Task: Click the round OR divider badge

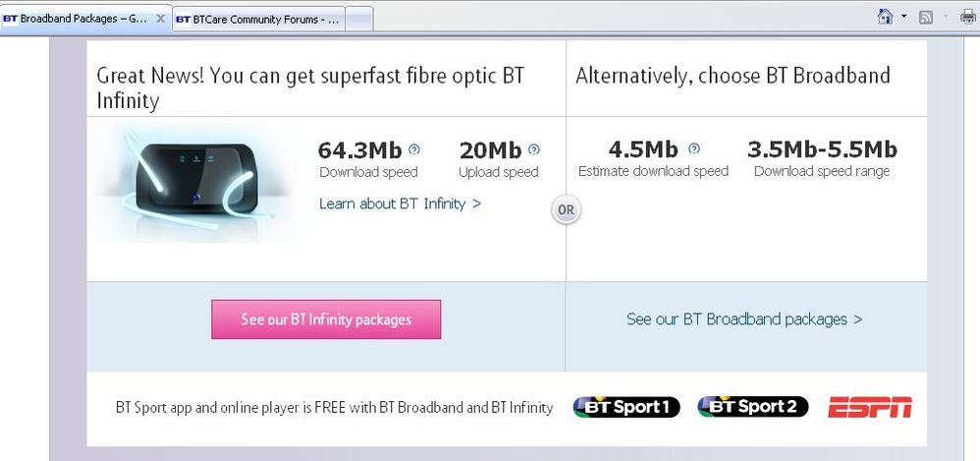Action: (567, 210)
